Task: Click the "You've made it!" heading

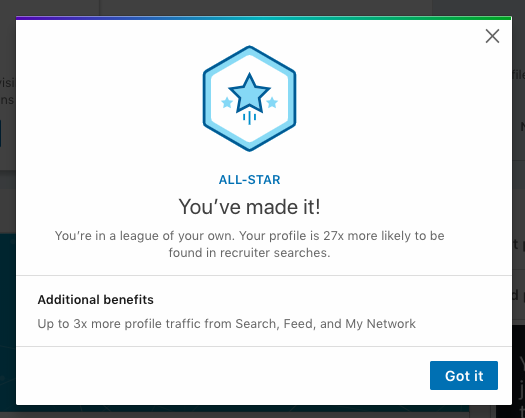Action: click(249, 207)
